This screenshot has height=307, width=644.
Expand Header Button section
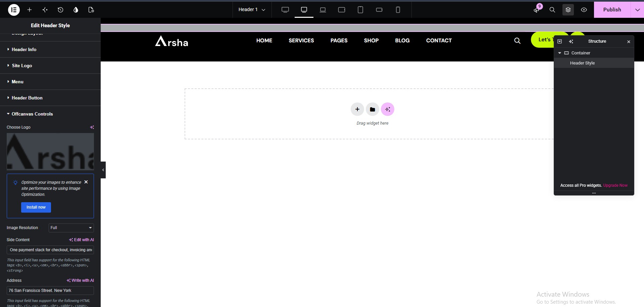(50, 98)
